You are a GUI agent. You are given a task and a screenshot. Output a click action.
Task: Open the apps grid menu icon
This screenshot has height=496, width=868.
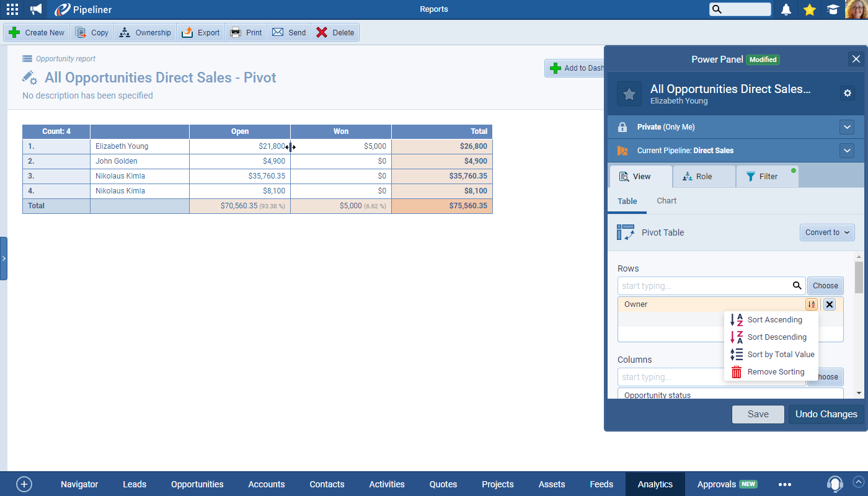pos(12,9)
